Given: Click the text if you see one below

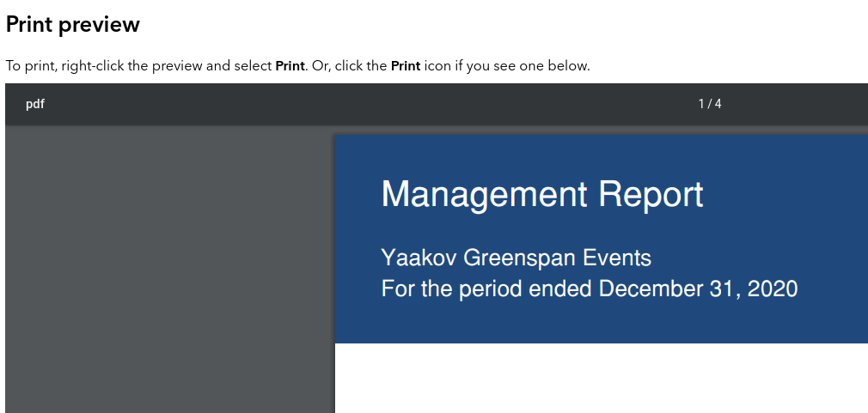Looking at the screenshot, I should [523, 66].
